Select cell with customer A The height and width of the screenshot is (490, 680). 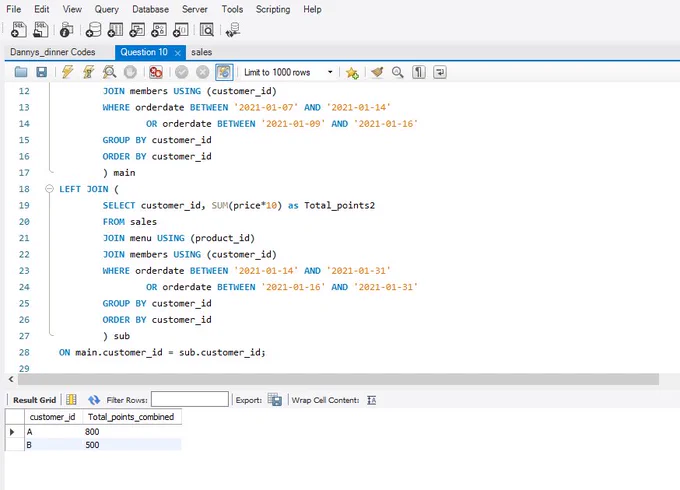53,432
